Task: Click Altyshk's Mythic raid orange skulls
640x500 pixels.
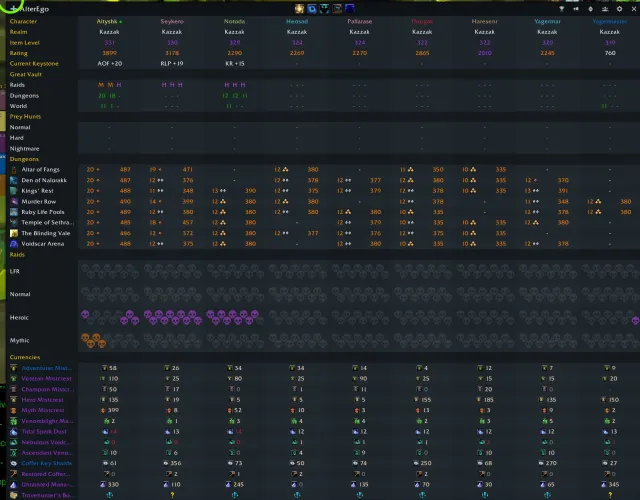Action: click(x=93, y=340)
